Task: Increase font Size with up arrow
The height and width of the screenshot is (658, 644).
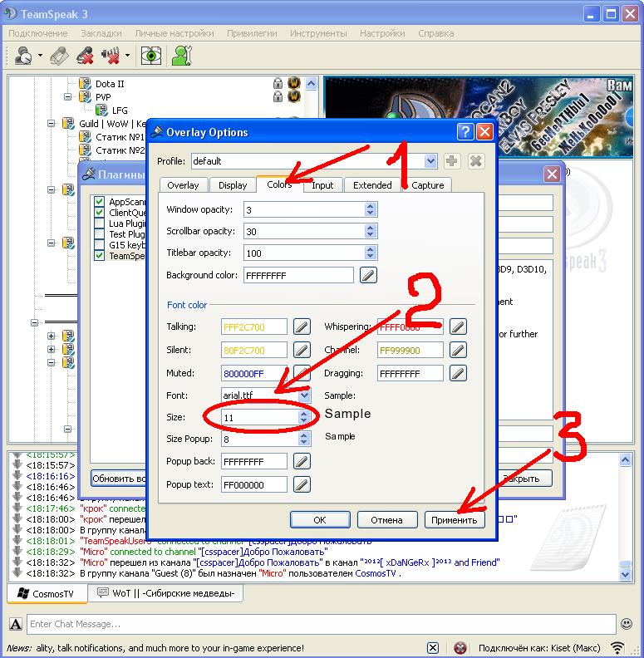Action: pos(303,414)
